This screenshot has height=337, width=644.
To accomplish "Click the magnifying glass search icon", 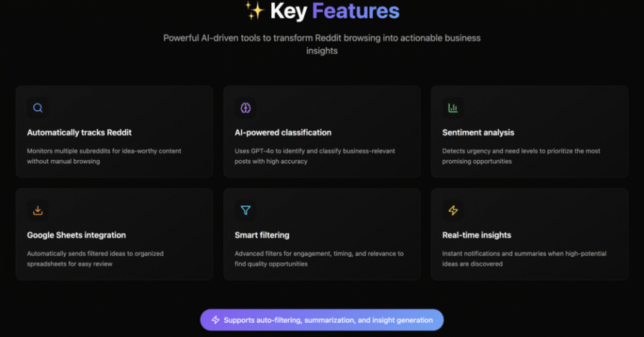I will pyautogui.click(x=37, y=108).
